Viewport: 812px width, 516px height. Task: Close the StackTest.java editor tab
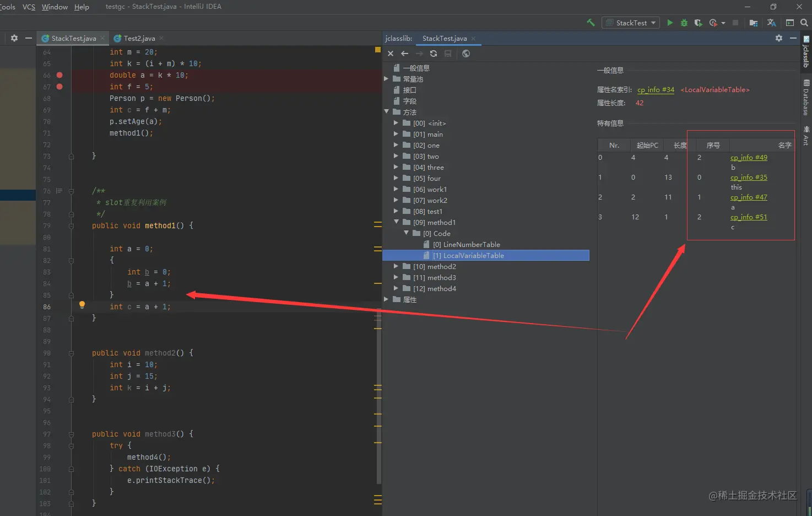(102, 39)
